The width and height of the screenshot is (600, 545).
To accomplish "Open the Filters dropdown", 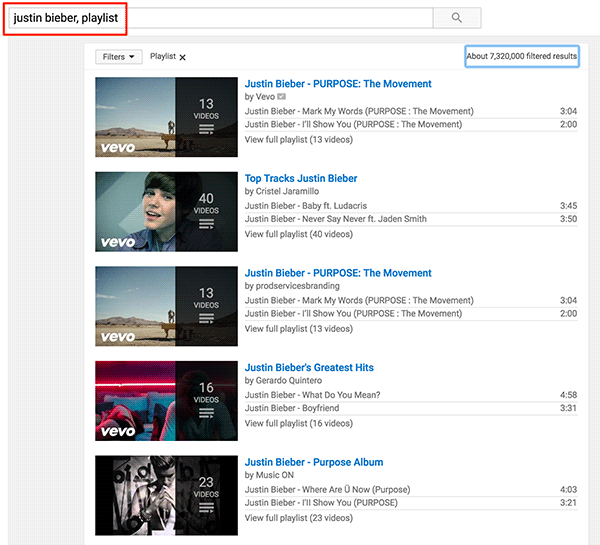I will (119, 57).
